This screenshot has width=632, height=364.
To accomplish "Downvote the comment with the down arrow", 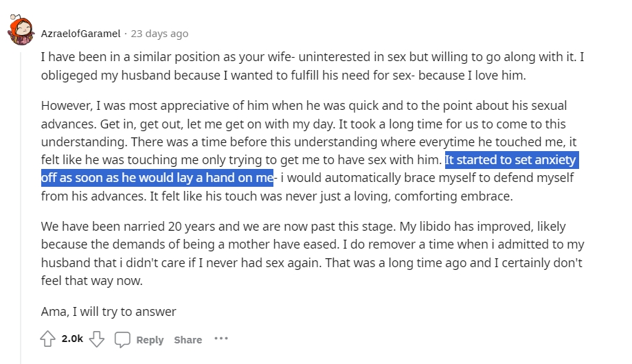I will pyautogui.click(x=97, y=339).
